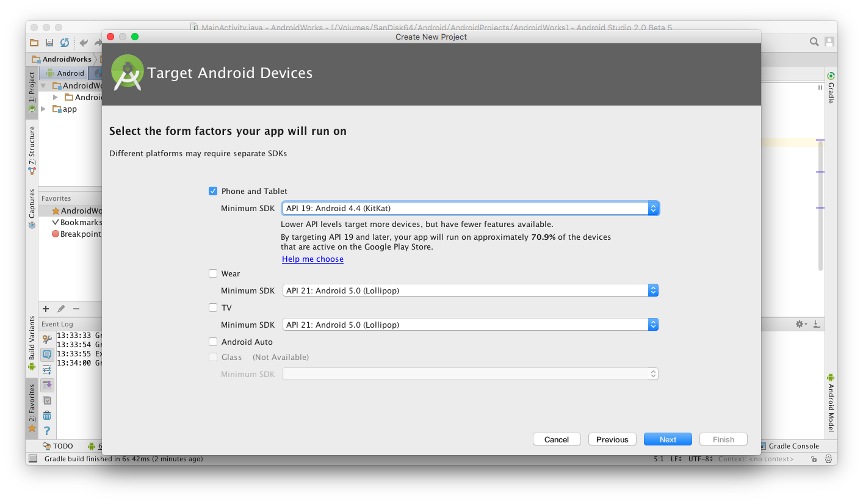863x504 pixels.
Task: Open the TV Minimum SDK dropdown
Action: click(470, 325)
